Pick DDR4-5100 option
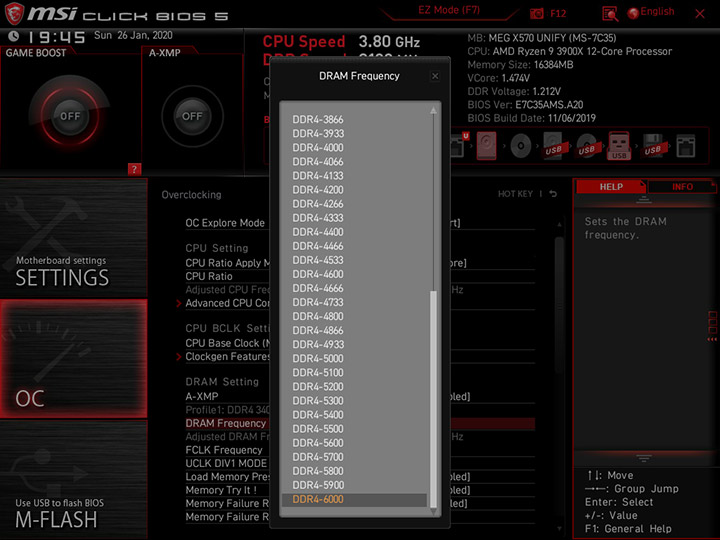This screenshot has width=720, height=540. [318, 373]
